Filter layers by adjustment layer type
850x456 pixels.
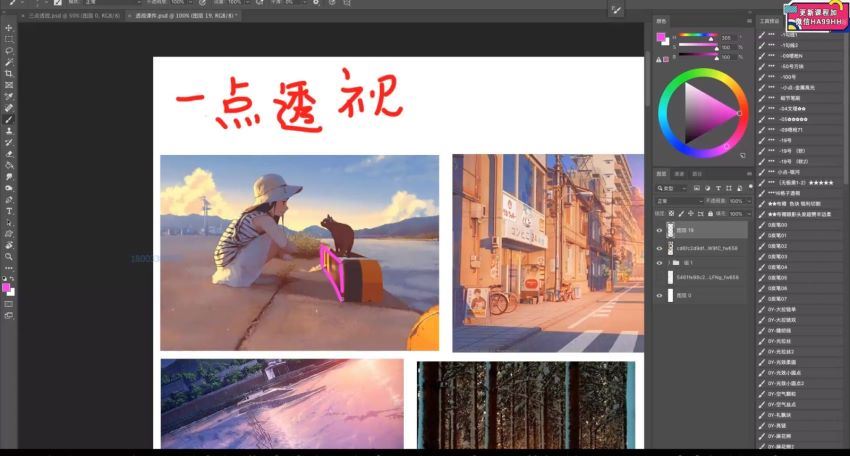pyautogui.click(x=707, y=188)
